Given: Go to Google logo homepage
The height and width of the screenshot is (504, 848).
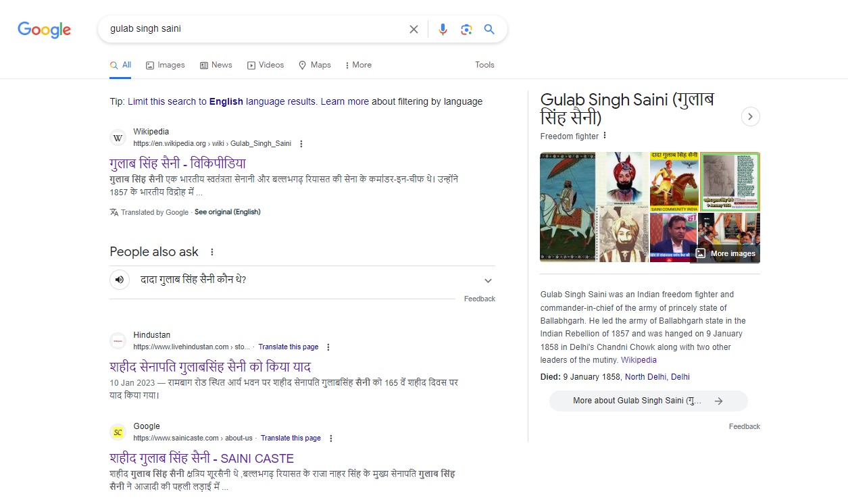Looking at the screenshot, I should point(45,30).
